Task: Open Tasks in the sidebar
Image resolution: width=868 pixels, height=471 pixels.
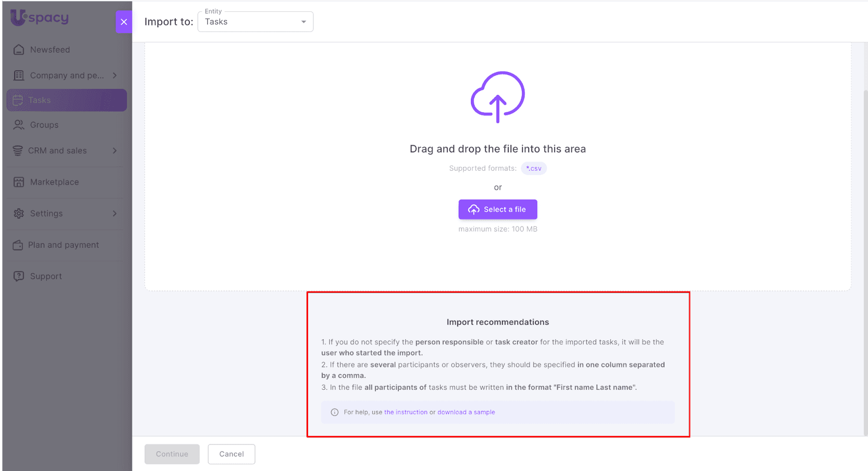Action: pyautogui.click(x=67, y=100)
